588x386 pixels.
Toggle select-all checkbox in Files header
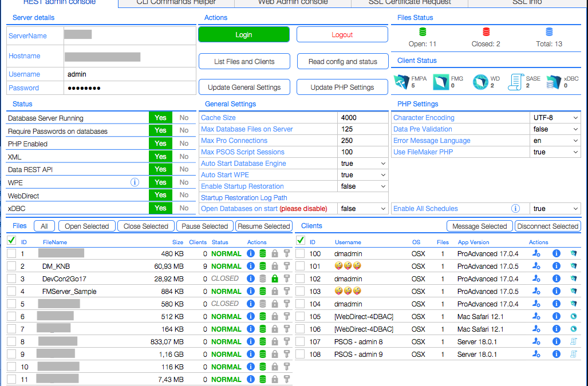tap(11, 240)
